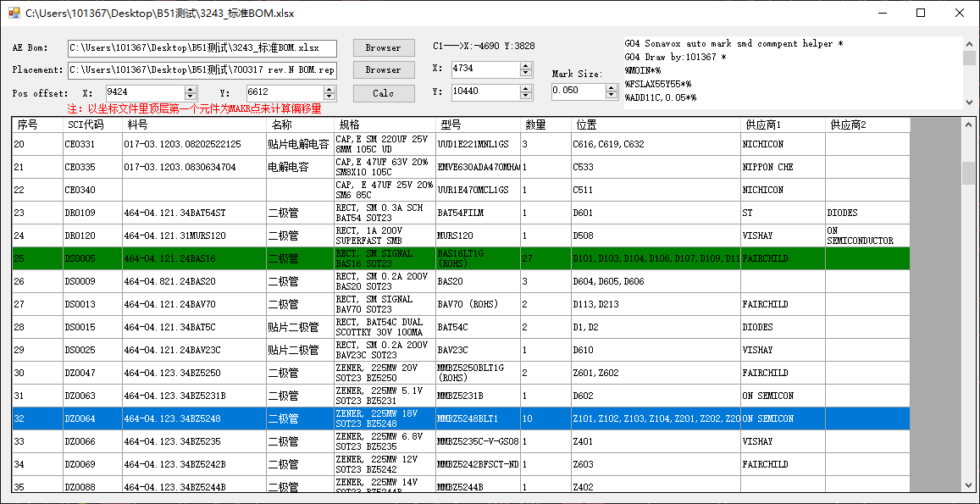980x504 pixels.
Task: Click the G04 Sonavox text area line
Action: [734, 44]
